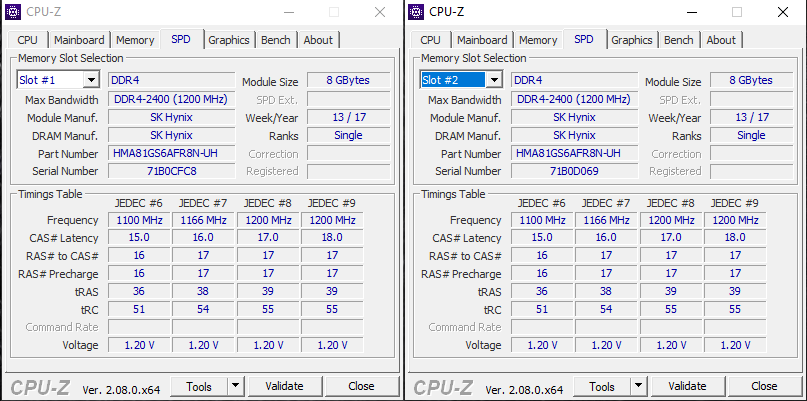The width and height of the screenshot is (807, 401).
Task: Click DDR4 memory type field in left window
Action: click(171, 80)
